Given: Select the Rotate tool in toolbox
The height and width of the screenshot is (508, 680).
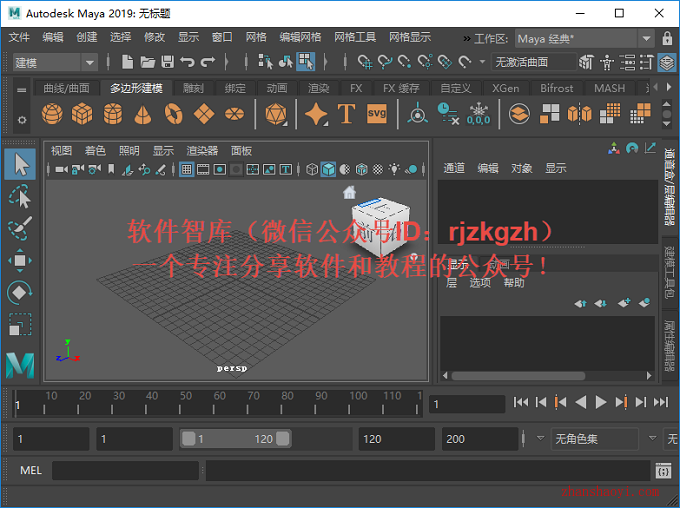Looking at the screenshot, I should [20, 292].
